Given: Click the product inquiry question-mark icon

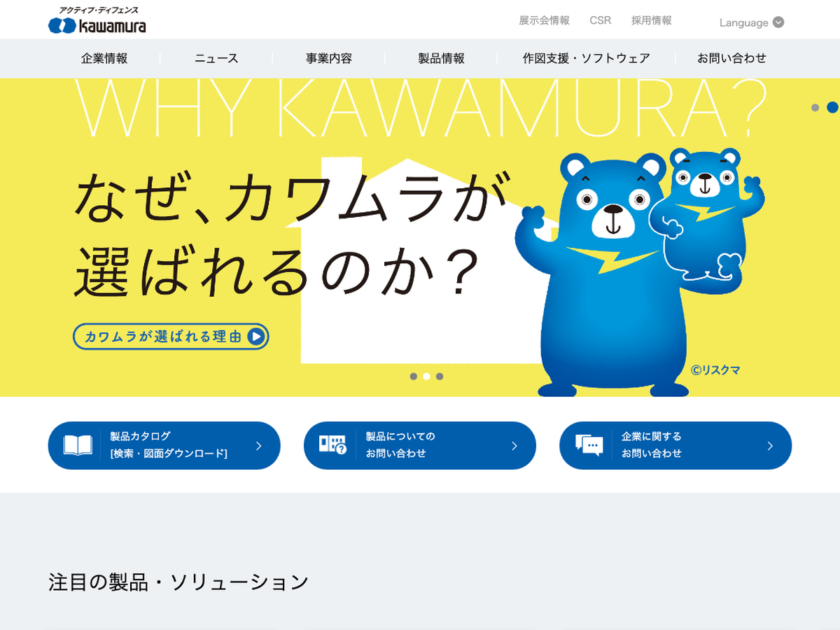Looking at the screenshot, I should click(x=332, y=444).
